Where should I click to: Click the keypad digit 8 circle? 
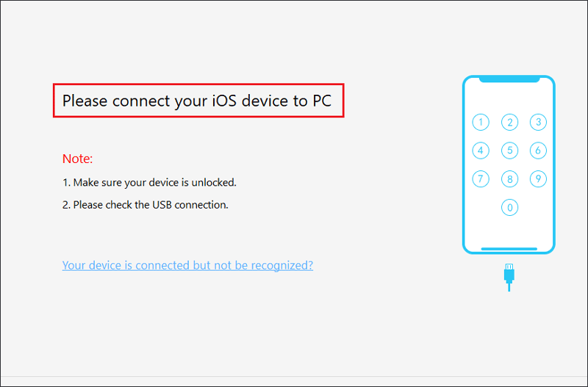[509, 179]
